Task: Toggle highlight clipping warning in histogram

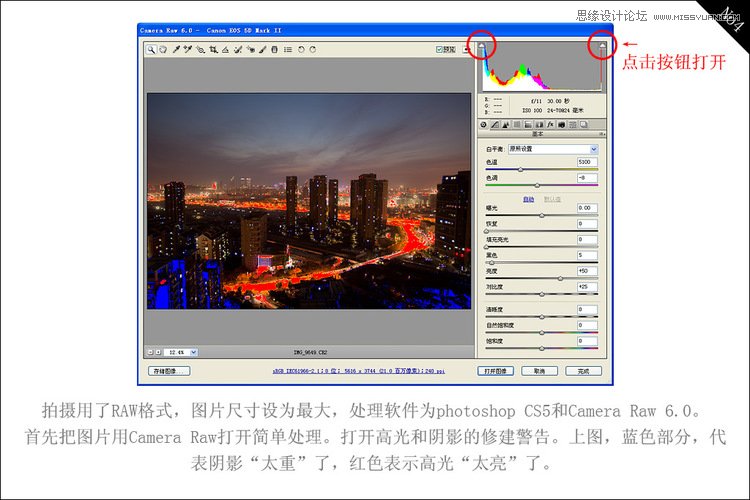Action: pos(602,46)
